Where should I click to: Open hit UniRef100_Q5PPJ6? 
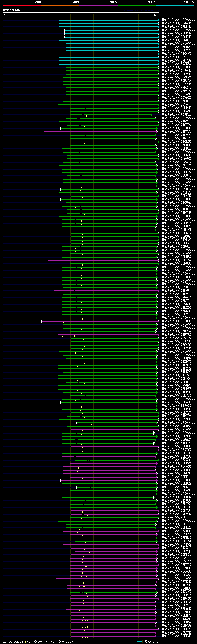click(x=177, y=223)
